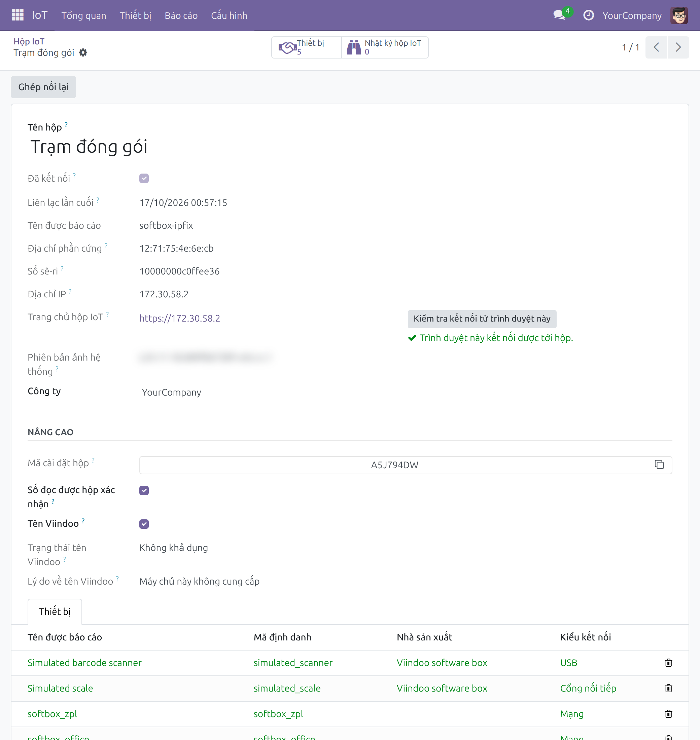Show help tooltip for Tên hộp

[x=66, y=124]
